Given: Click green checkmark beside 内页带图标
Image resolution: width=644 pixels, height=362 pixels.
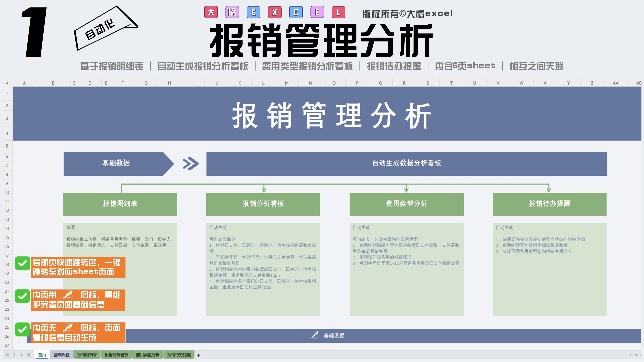Looking at the screenshot, I should [x=23, y=296].
